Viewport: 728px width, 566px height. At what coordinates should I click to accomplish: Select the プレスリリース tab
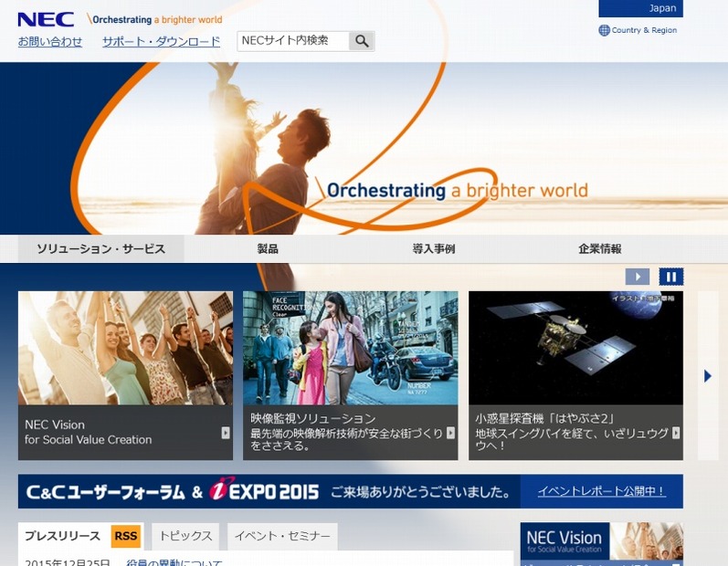click(62, 536)
